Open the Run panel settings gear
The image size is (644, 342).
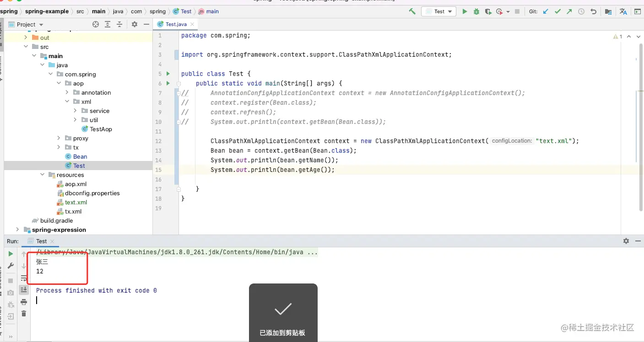pyautogui.click(x=626, y=241)
